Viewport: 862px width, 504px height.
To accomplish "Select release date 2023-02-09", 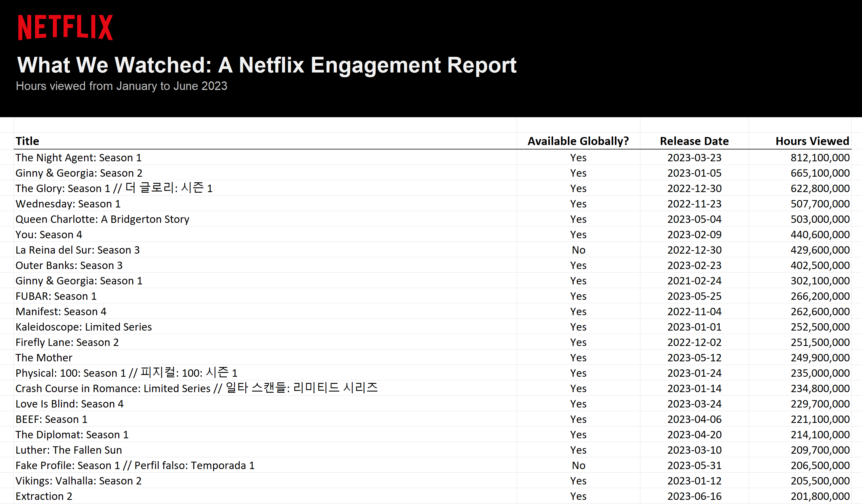I will coord(695,235).
